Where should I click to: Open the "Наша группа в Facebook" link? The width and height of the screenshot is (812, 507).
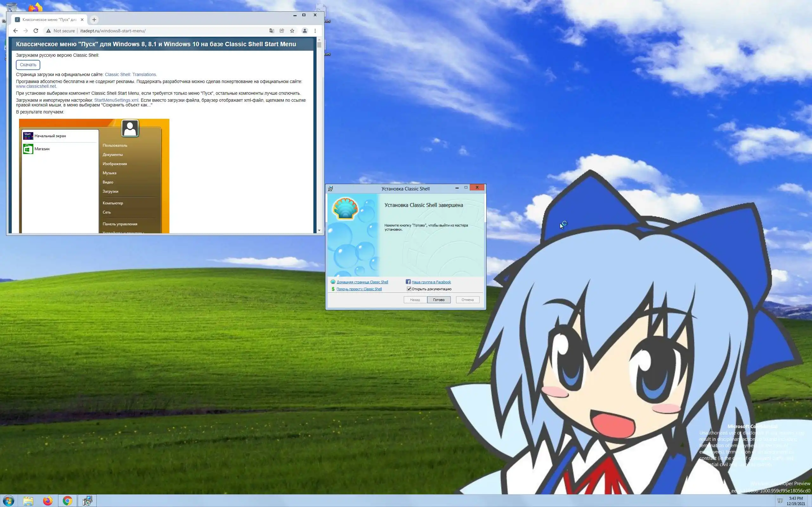(431, 282)
